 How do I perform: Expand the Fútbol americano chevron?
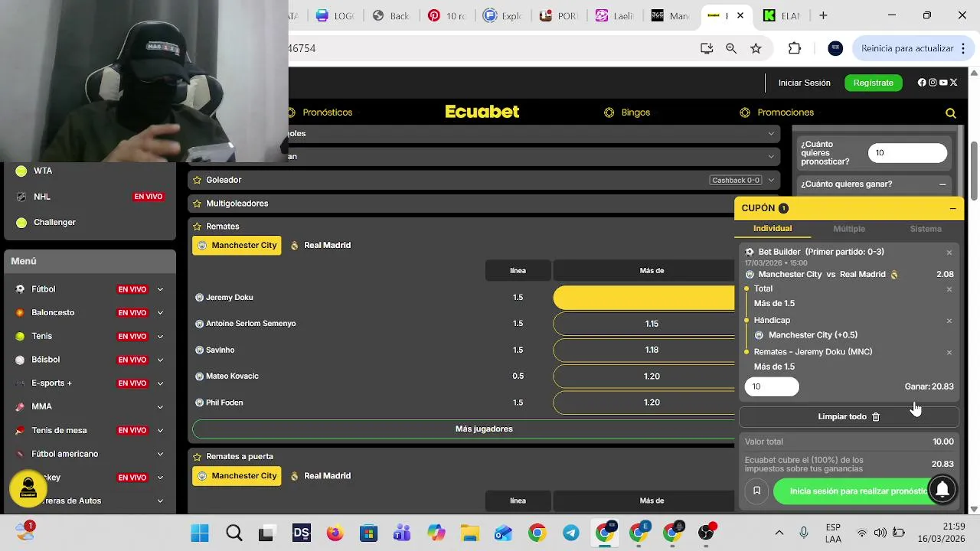[160, 454]
